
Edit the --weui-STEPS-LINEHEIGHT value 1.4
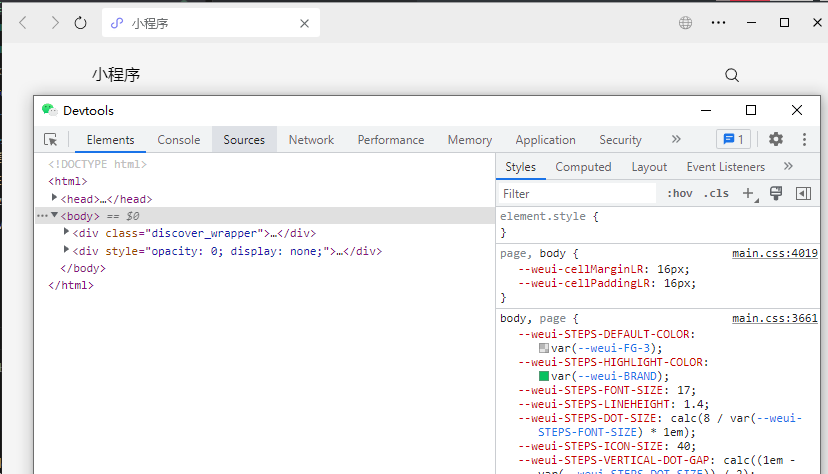tap(693, 404)
